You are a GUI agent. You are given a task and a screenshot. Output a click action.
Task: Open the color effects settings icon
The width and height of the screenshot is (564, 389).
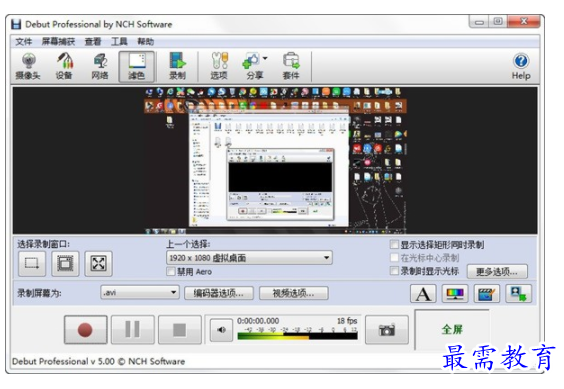click(x=455, y=294)
